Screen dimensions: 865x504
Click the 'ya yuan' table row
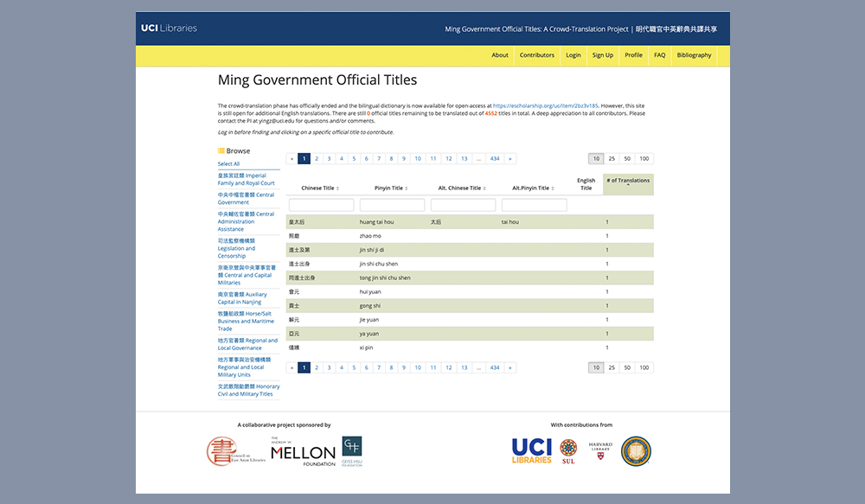470,334
